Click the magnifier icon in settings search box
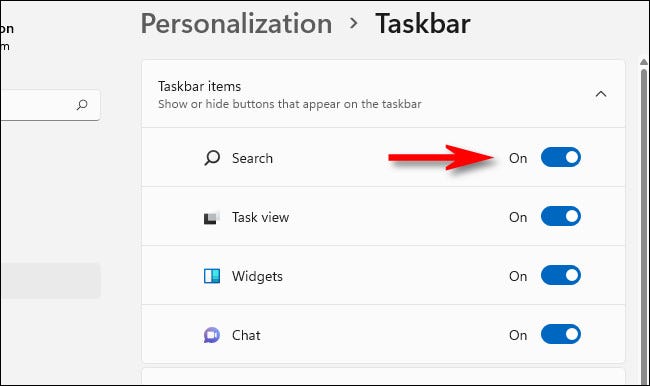Image resolution: width=650 pixels, height=386 pixels. 82,105
